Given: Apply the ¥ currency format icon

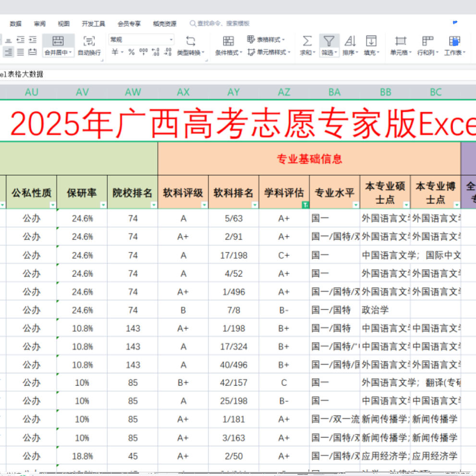Looking at the screenshot, I should [115, 52].
